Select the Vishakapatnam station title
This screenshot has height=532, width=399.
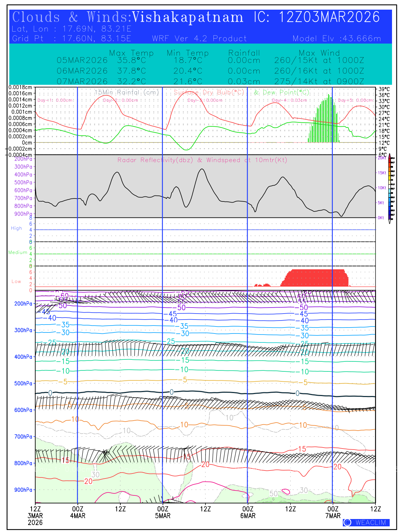[188, 17]
